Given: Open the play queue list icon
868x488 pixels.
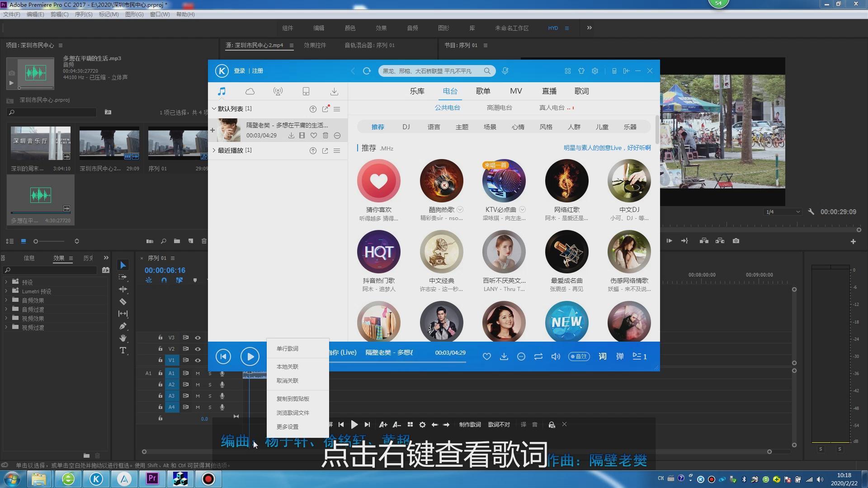Looking at the screenshot, I should [640, 357].
